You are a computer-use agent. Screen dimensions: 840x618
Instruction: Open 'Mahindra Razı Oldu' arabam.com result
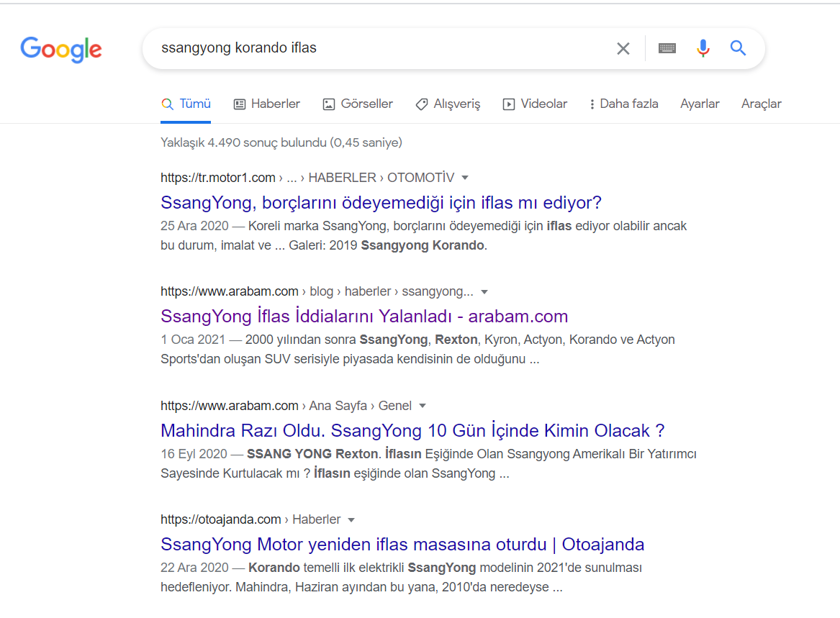tap(412, 430)
